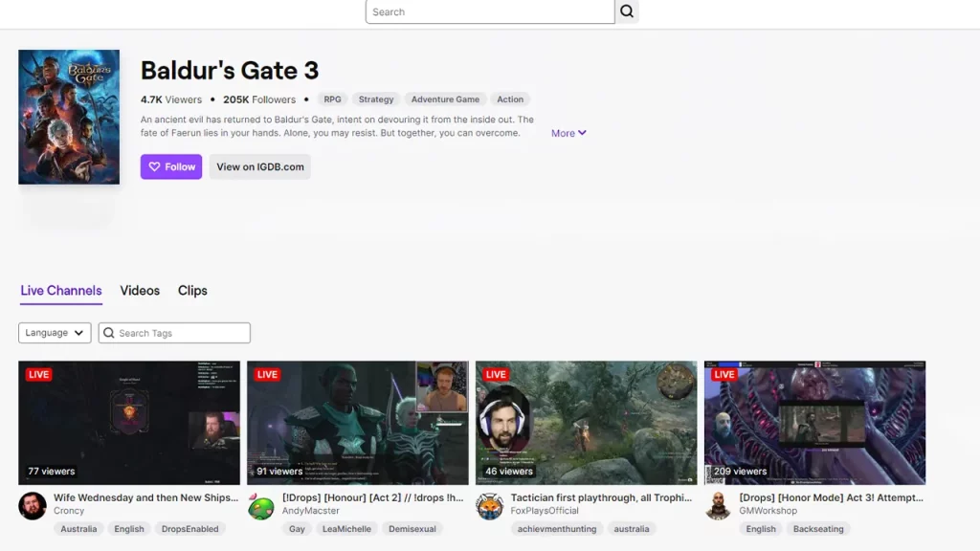The image size is (980, 551).
Task: Select the Strategy genre tag
Action: point(376,99)
